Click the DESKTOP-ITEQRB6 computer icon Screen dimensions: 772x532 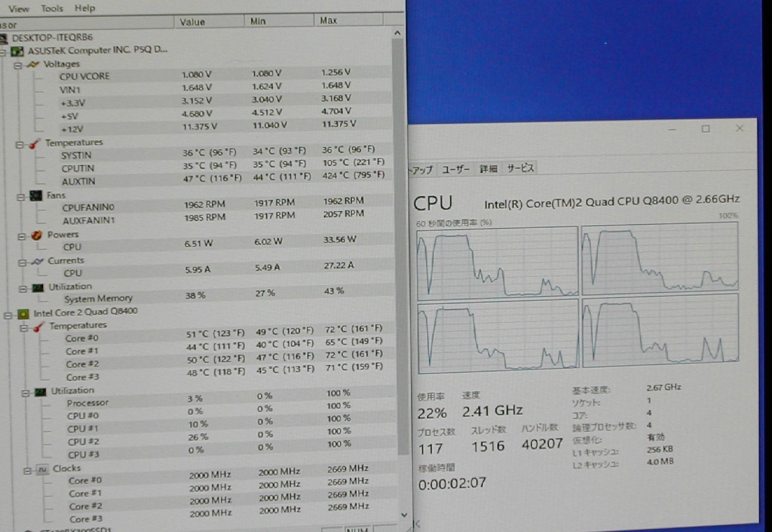coord(3,39)
